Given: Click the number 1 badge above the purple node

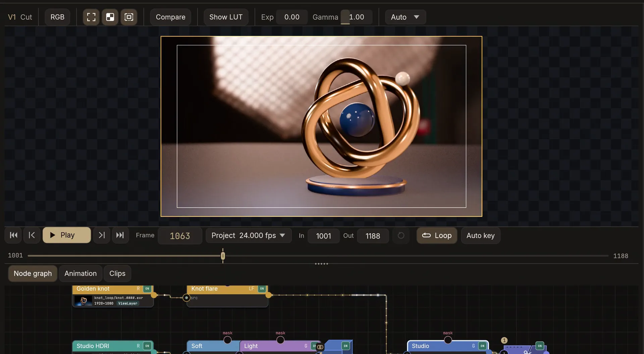Looking at the screenshot, I should coord(504,340).
